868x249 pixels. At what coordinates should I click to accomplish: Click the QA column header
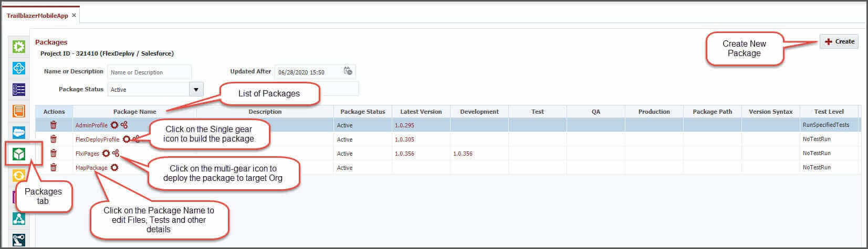pyautogui.click(x=596, y=111)
